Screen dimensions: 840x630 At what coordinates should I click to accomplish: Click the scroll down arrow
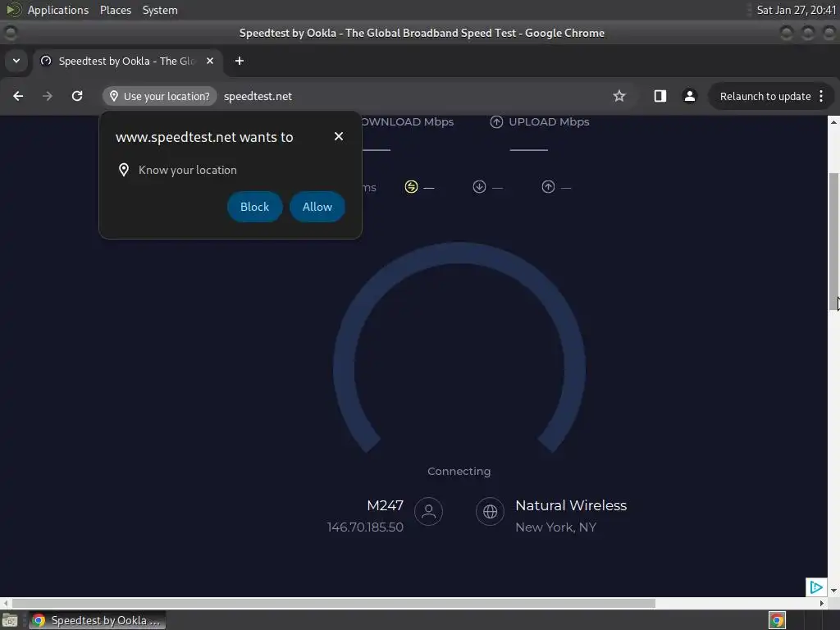(833, 591)
